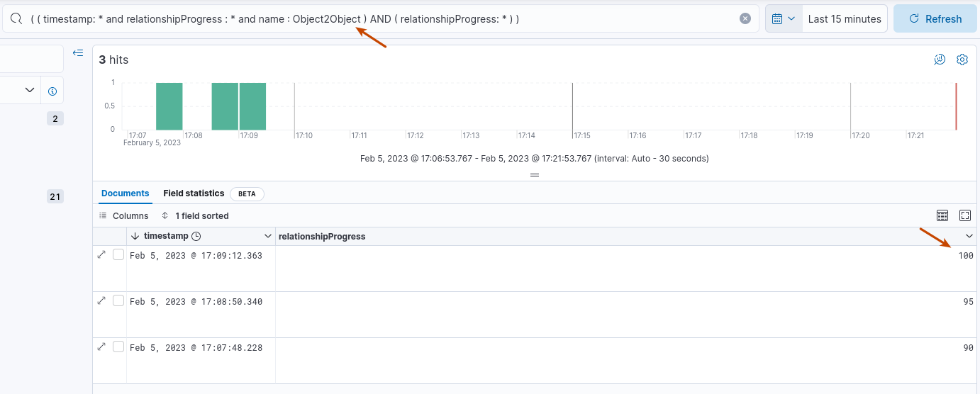This screenshot has height=394, width=980.
Task: Collapse the sidebar with the arrow icon
Action: [x=78, y=52]
